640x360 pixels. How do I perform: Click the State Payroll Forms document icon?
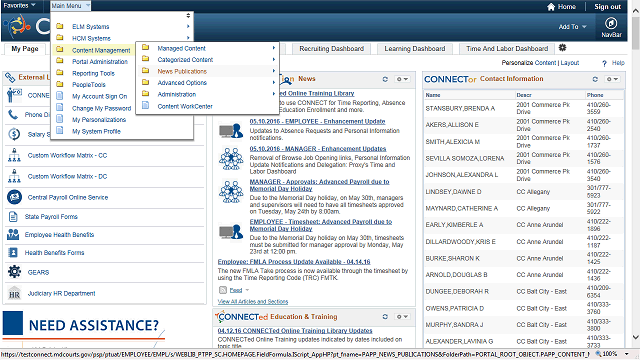[x=13, y=216]
